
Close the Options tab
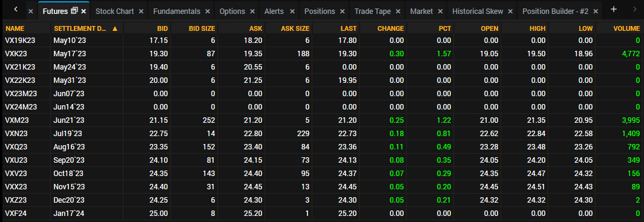[252, 11]
